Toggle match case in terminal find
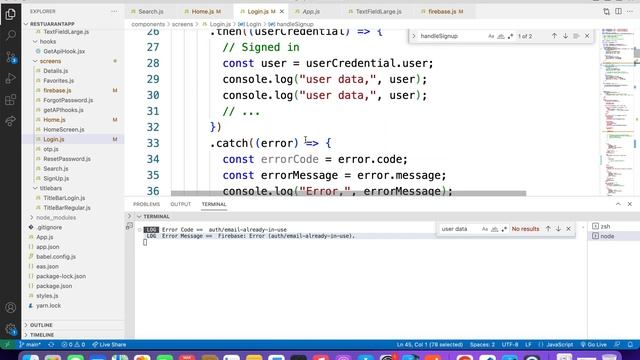The height and width of the screenshot is (360, 640). (484, 229)
